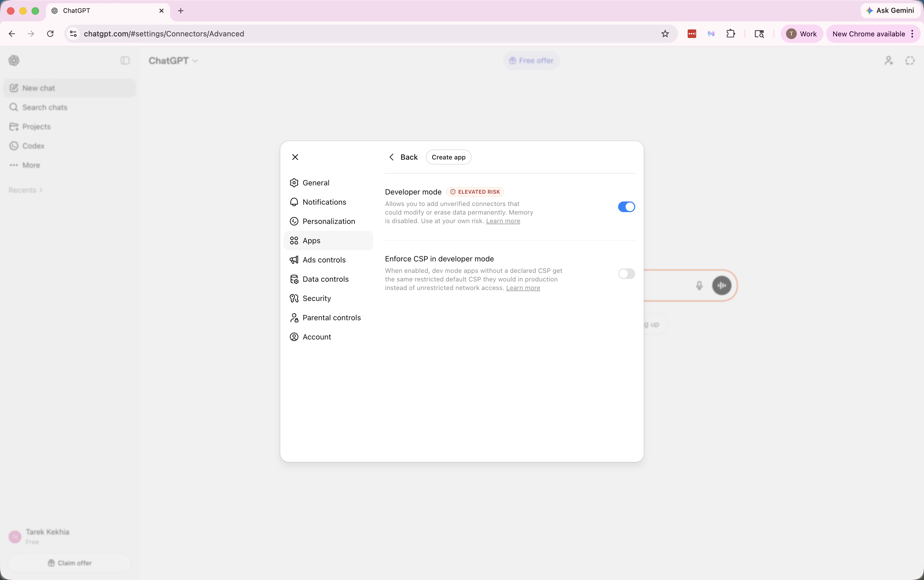Open the red extension icon
This screenshot has width=924, height=580.
(x=692, y=34)
